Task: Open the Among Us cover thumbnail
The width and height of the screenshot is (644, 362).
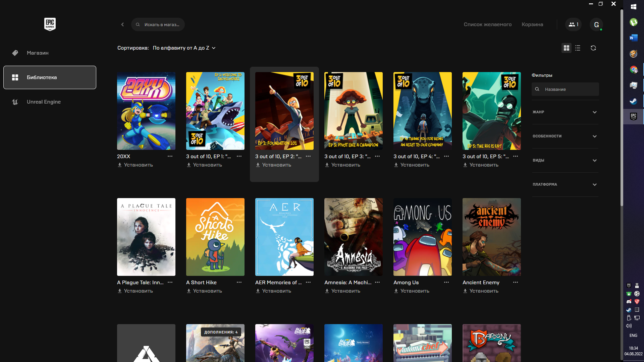Action: tap(423, 237)
